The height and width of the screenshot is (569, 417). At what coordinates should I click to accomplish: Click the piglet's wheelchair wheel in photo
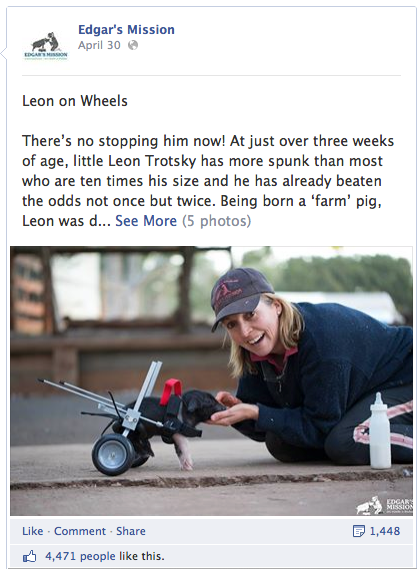pos(113,454)
